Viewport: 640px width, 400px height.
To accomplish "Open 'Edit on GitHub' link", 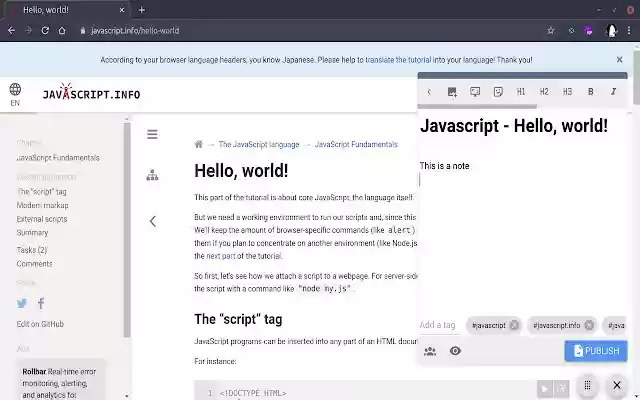I will click(40, 324).
